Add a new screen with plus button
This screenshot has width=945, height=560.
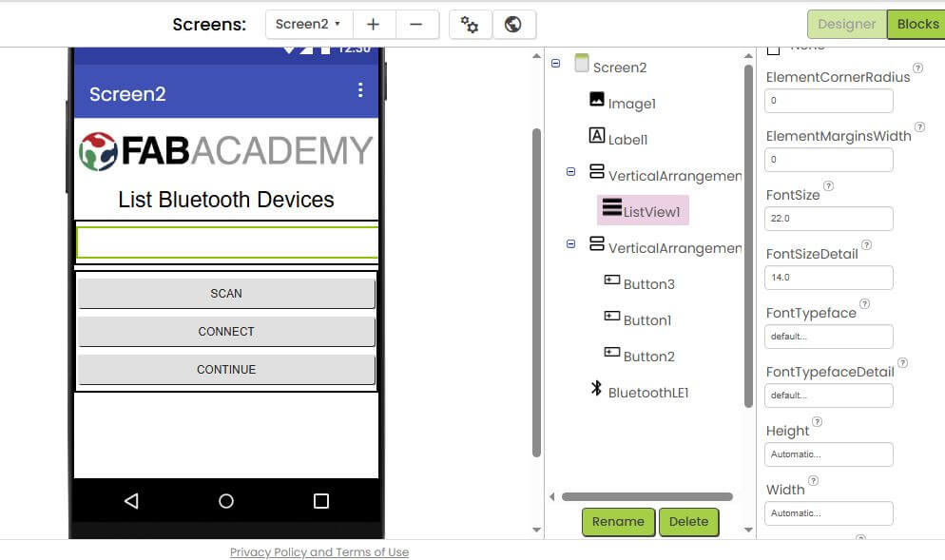(374, 24)
